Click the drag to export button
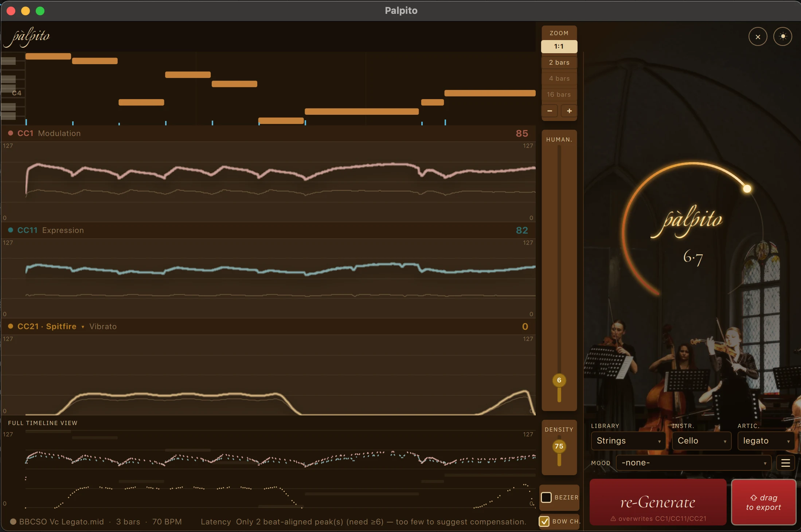The image size is (801, 532). [x=763, y=502]
